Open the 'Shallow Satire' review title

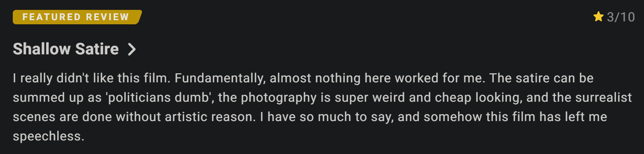point(66,49)
